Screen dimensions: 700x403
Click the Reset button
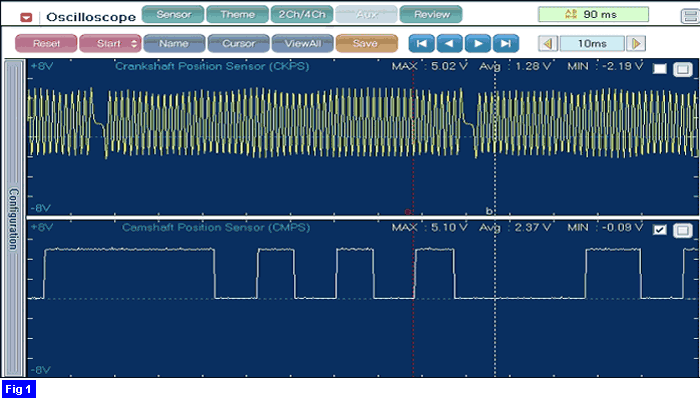click(x=46, y=44)
